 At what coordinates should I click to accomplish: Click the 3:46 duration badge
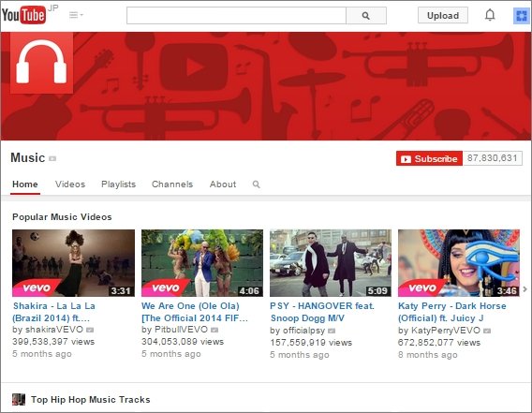pos(507,291)
